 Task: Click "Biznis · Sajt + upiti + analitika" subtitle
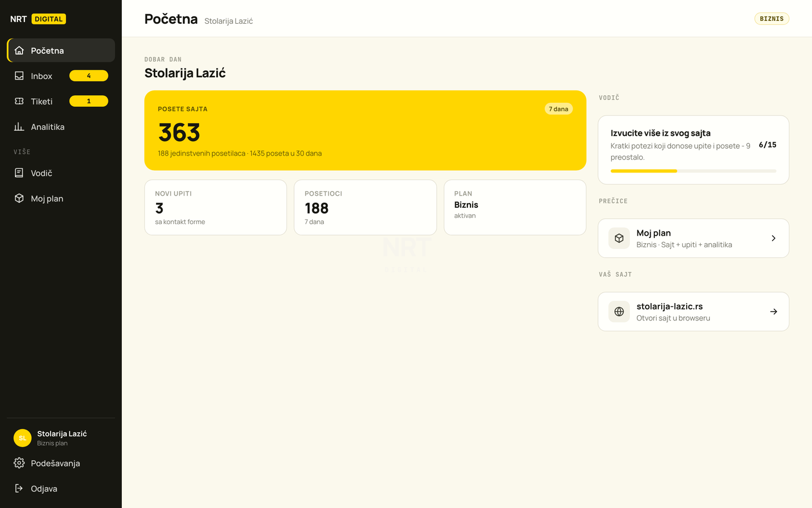pos(684,244)
